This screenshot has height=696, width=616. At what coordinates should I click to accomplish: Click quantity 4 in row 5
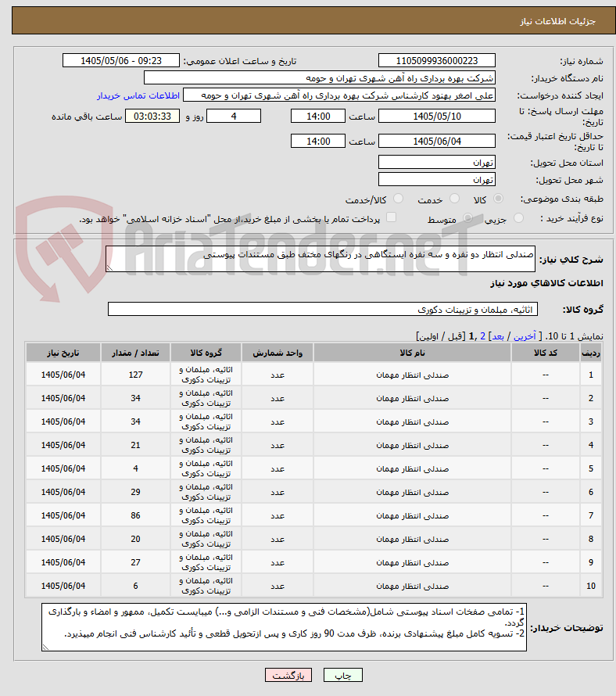pyautogui.click(x=135, y=468)
